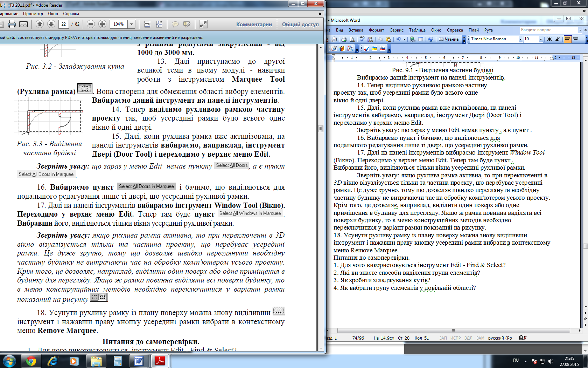Toggle ЗАМ overtype mode indicator

tap(480, 338)
